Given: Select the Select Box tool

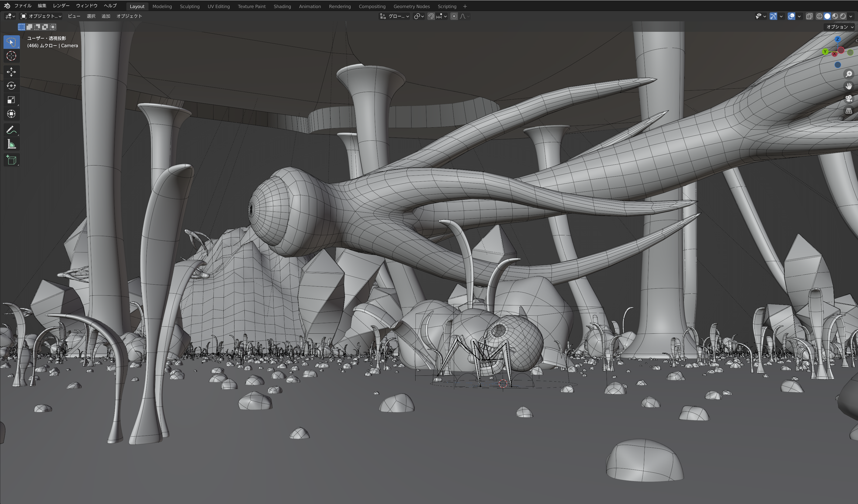Looking at the screenshot, I should (11, 42).
